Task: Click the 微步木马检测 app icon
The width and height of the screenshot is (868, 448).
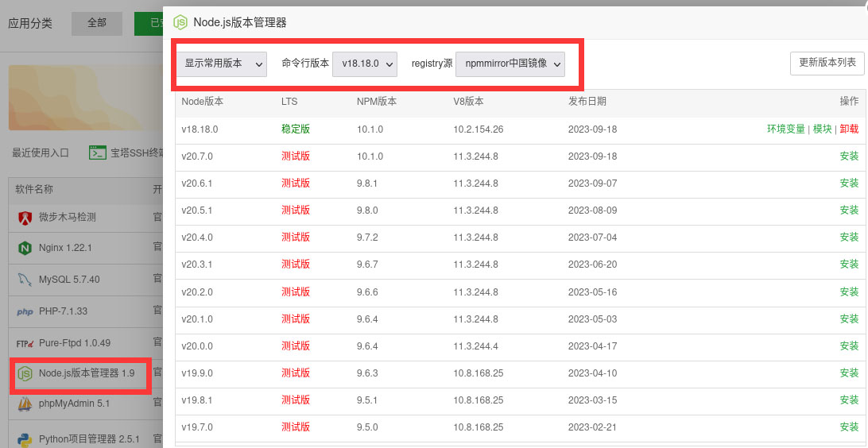Action: [25, 218]
